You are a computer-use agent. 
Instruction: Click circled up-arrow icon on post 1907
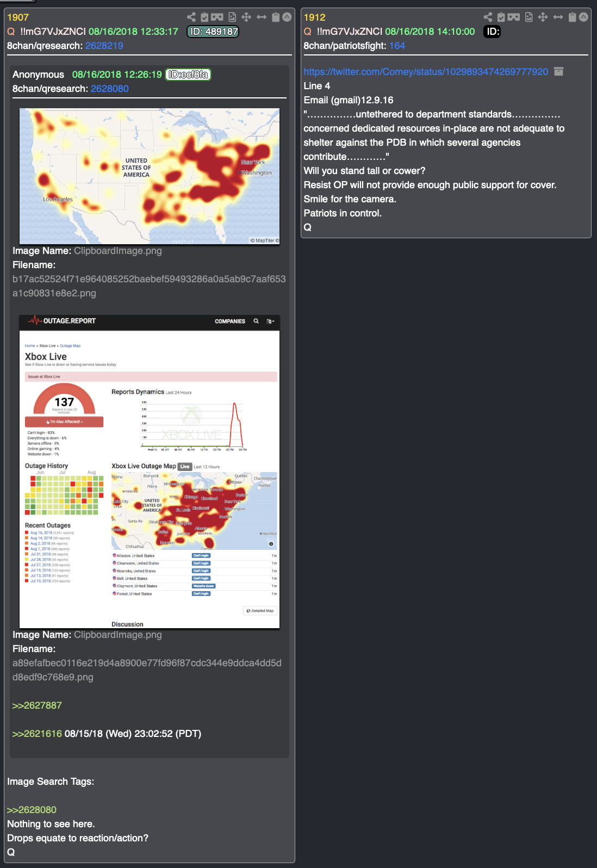(287, 17)
